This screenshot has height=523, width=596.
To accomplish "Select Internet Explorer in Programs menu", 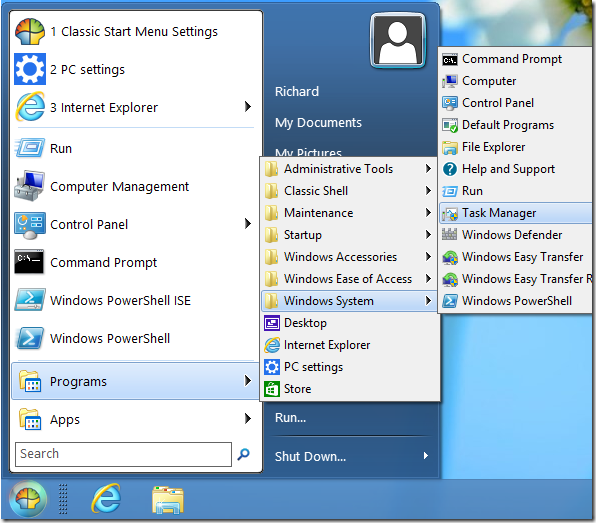I will click(349, 345).
